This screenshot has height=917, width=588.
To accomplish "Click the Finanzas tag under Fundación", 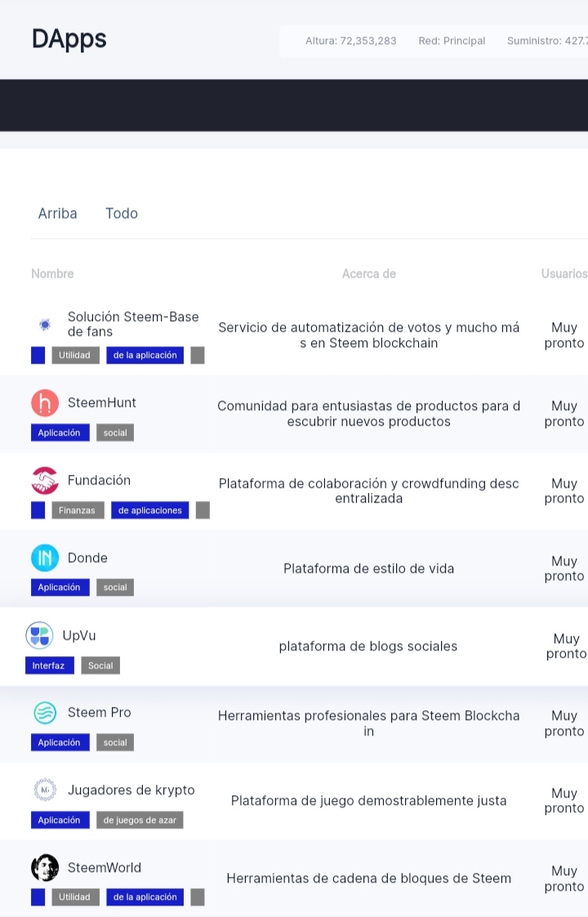I will tap(78, 511).
